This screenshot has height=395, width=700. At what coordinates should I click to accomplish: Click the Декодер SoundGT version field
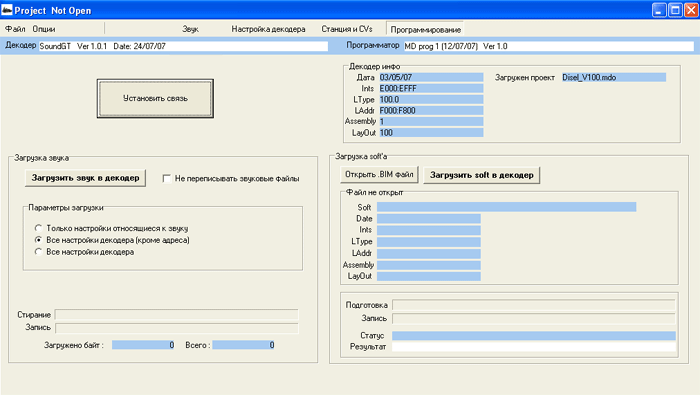183,46
